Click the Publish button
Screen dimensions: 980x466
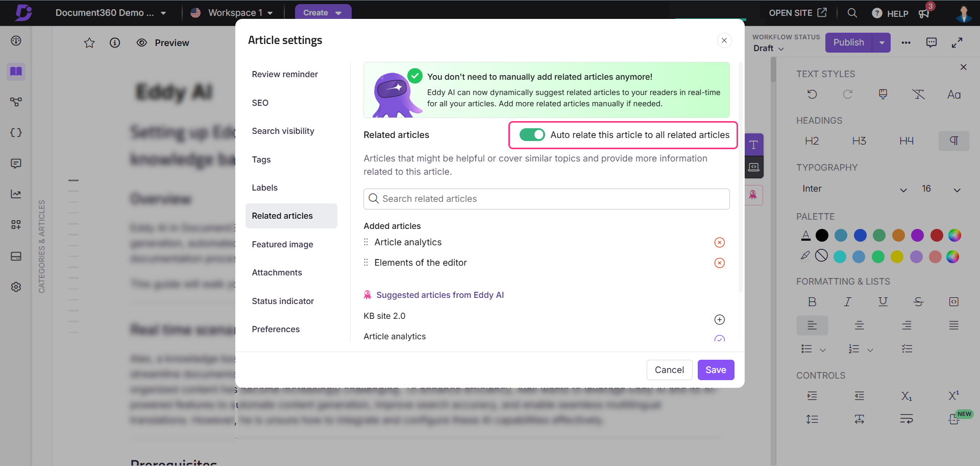pyautogui.click(x=848, y=42)
